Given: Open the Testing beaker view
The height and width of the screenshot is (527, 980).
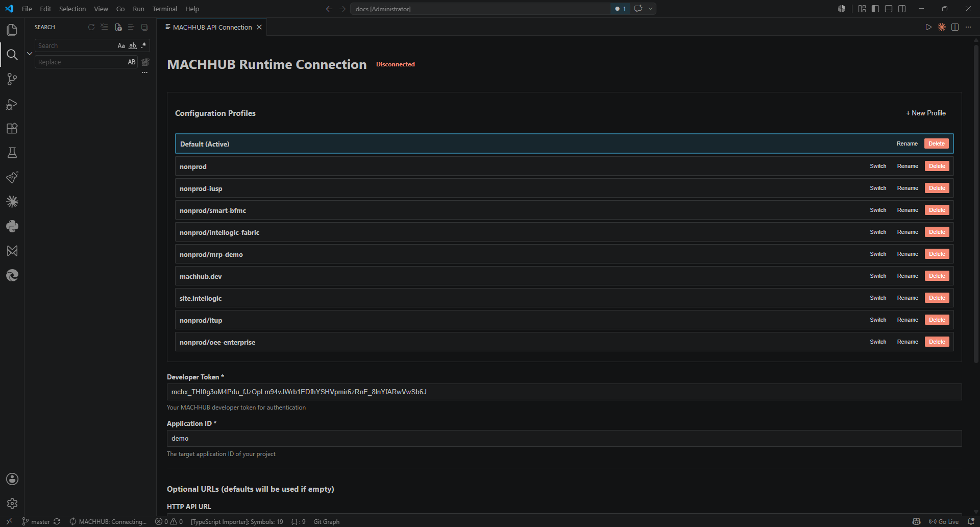Looking at the screenshot, I should (12, 153).
